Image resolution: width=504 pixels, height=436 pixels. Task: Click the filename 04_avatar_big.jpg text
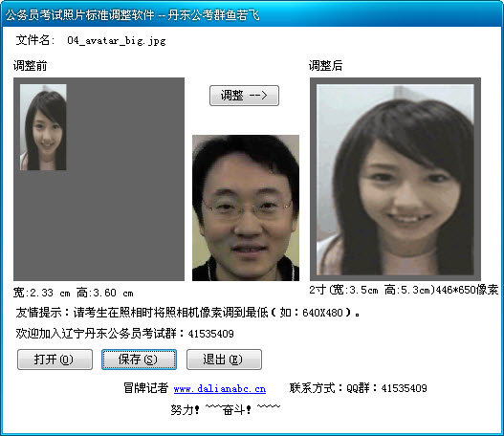[117, 41]
